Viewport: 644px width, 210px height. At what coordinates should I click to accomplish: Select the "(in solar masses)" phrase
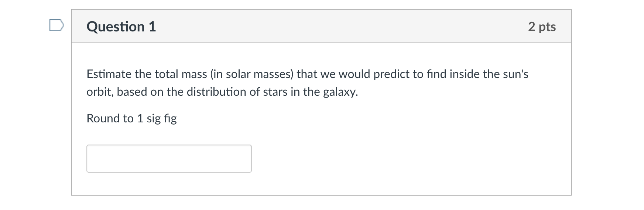click(252, 74)
